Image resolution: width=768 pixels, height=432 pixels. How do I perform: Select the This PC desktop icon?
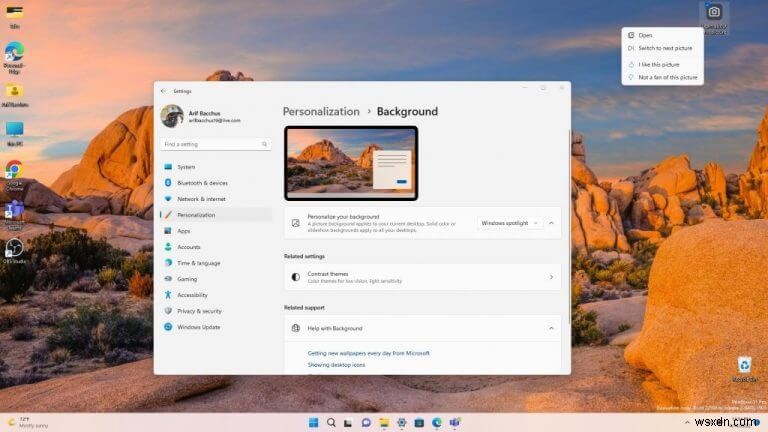coord(15,134)
